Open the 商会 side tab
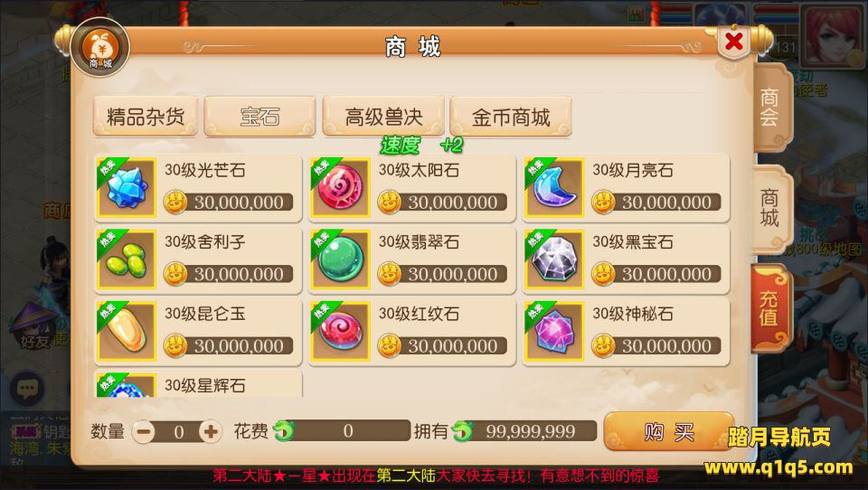 click(x=770, y=108)
